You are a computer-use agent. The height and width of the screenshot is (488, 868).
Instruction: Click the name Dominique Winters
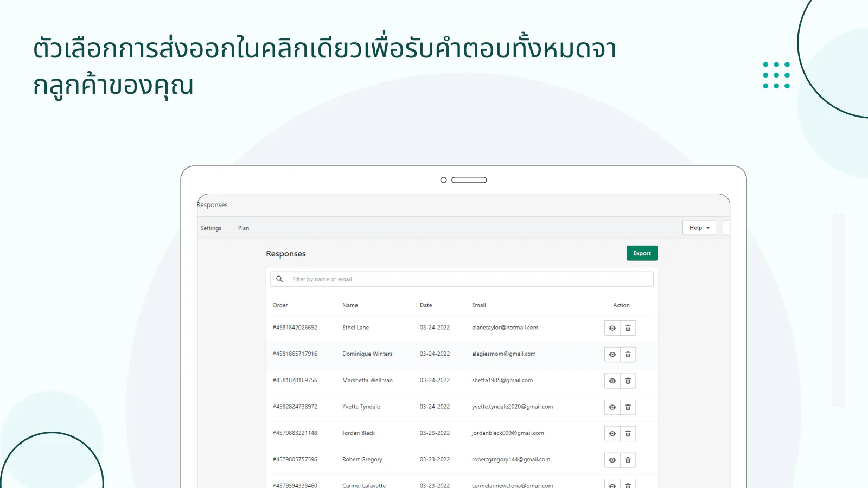pos(367,354)
